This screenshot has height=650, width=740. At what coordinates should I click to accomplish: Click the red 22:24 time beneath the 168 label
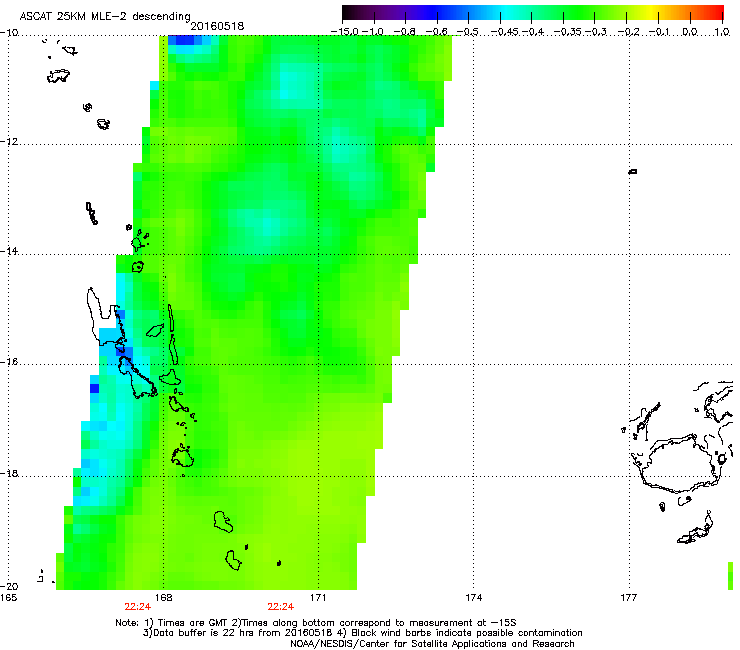point(137,607)
